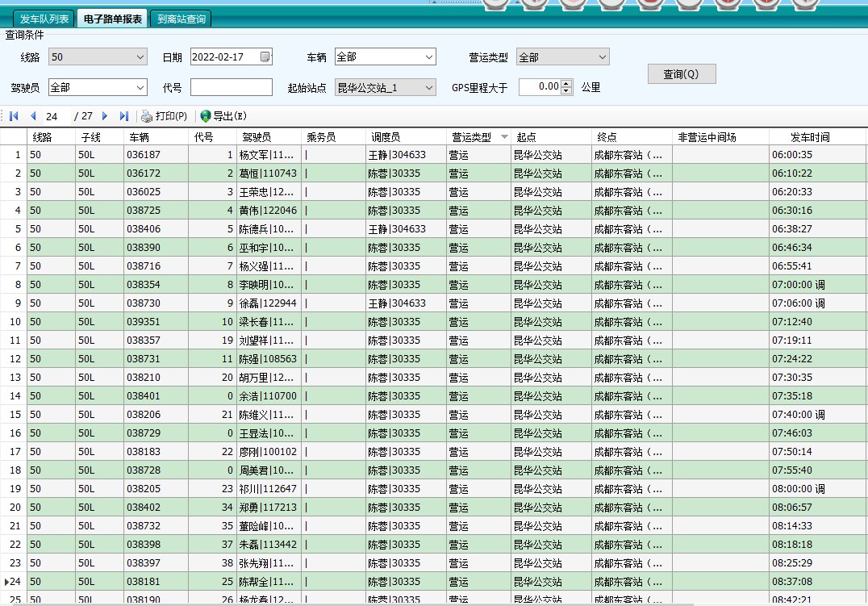
Task: Switch to the 到离站查询 tab
Action: (182, 19)
